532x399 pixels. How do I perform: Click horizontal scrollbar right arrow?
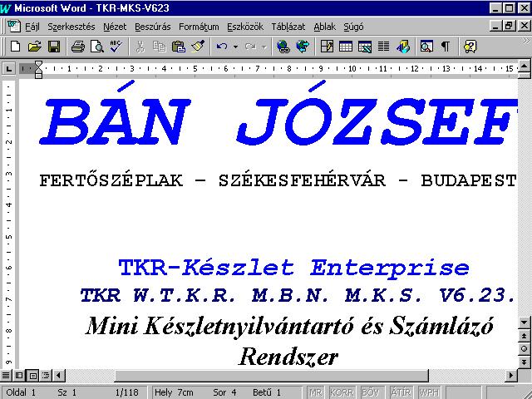point(511,375)
